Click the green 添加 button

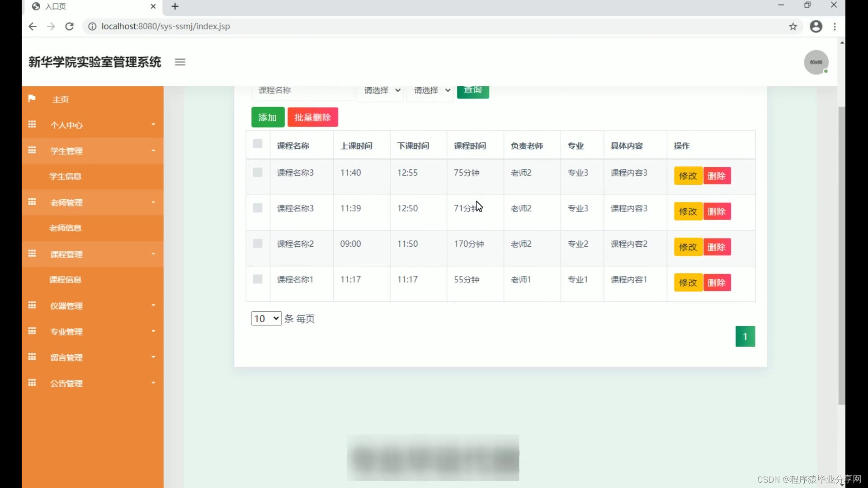point(268,117)
